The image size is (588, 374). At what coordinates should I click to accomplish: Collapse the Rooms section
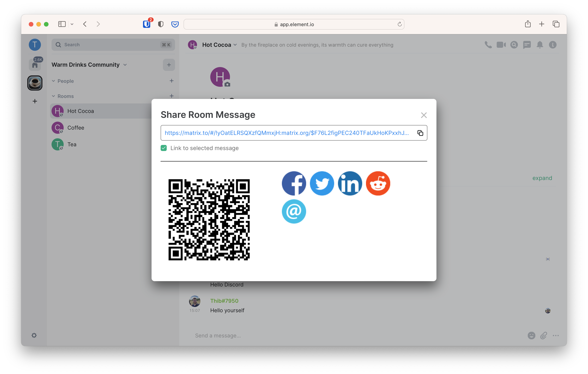(53, 96)
